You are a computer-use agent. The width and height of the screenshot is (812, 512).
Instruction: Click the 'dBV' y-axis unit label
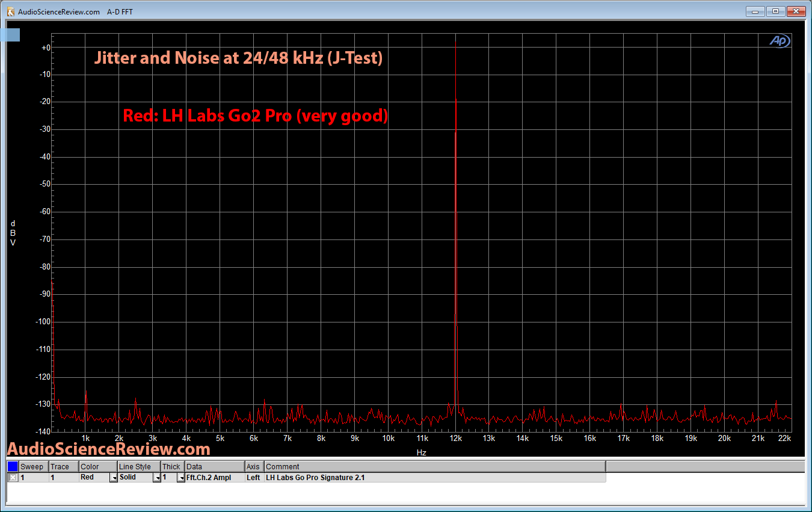(x=13, y=233)
